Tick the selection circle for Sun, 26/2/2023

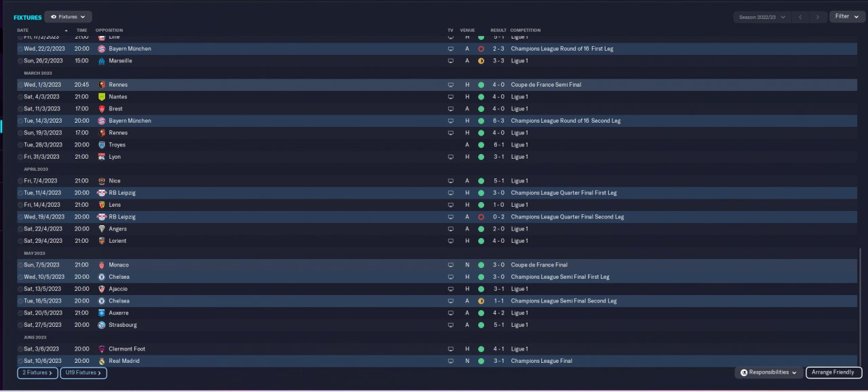pyautogui.click(x=20, y=61)
